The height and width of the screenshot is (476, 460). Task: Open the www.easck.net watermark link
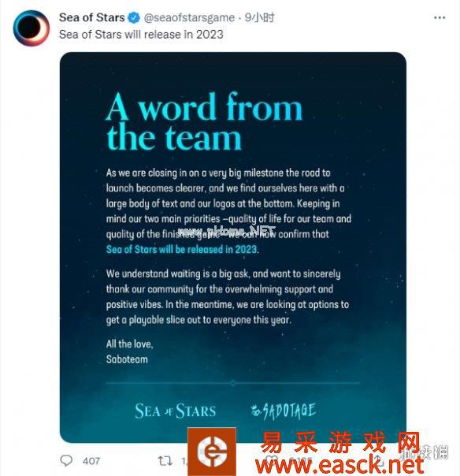[339, 464]
